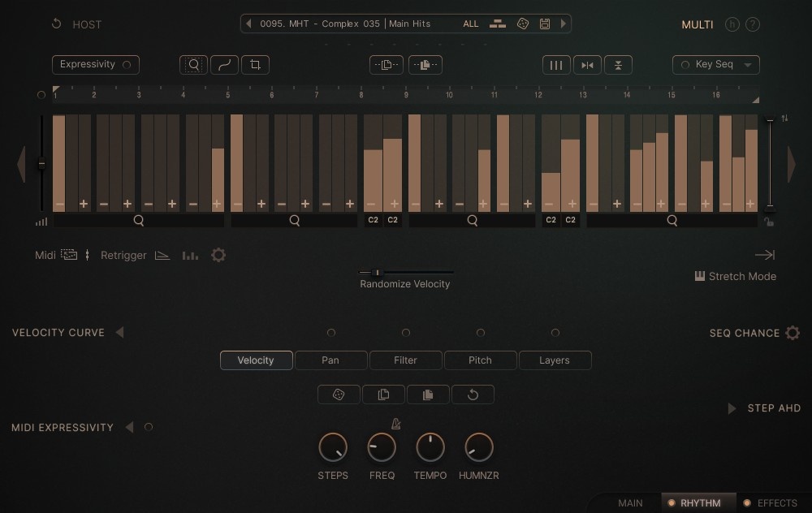Click the MULTI button
Image resolution: width=812 pixels, height=513 pixels.
(697, 24)
